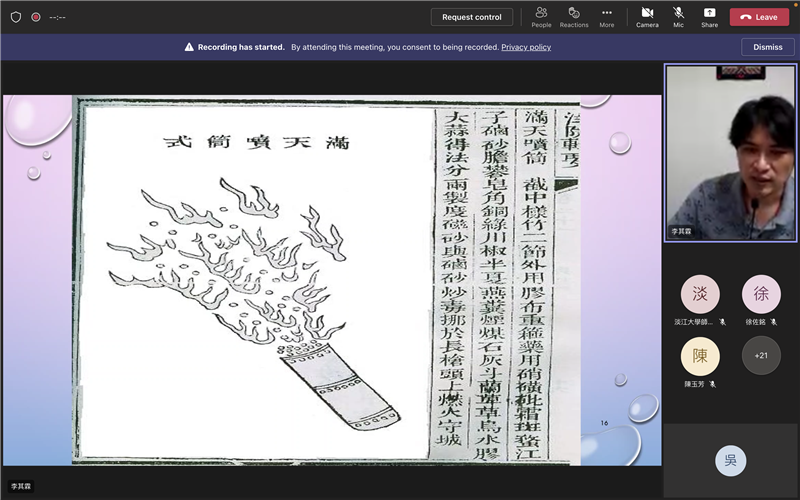Open the People panel
Image resolution: width=800 pixels, height=500 pixels.
pyautogui.click(x=541, y=16)
